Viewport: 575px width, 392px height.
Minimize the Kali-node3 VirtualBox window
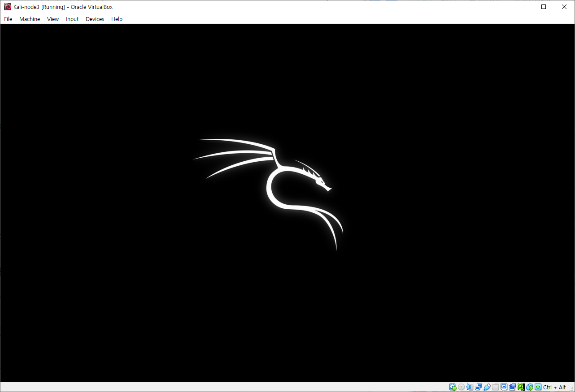(523, 7)
